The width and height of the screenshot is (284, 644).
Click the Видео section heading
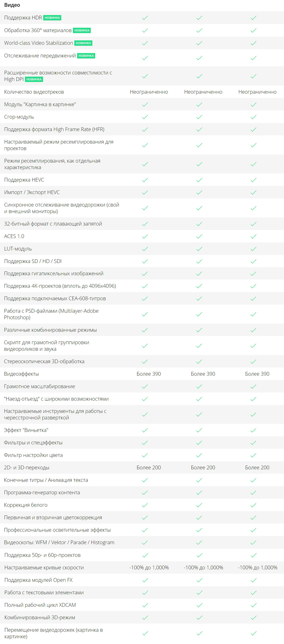12,5
